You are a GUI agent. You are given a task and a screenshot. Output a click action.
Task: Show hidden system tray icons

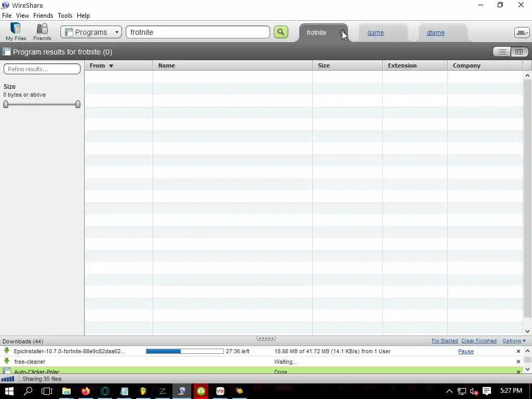[x=449, y=391]
